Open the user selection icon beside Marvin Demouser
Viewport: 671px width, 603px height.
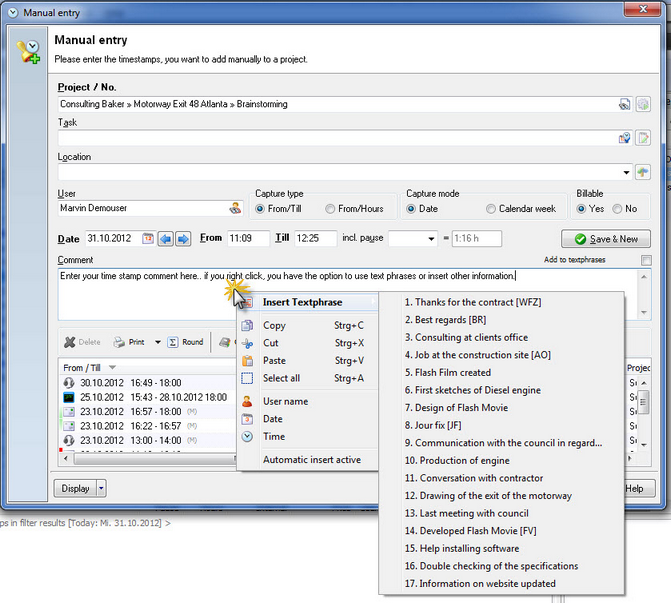(x=235, y=208)
